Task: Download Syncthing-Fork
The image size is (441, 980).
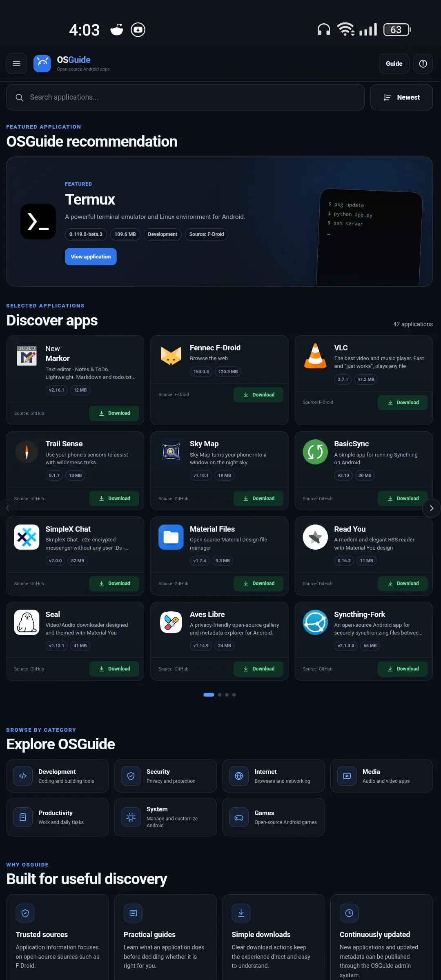Action: tap(403, 669)
